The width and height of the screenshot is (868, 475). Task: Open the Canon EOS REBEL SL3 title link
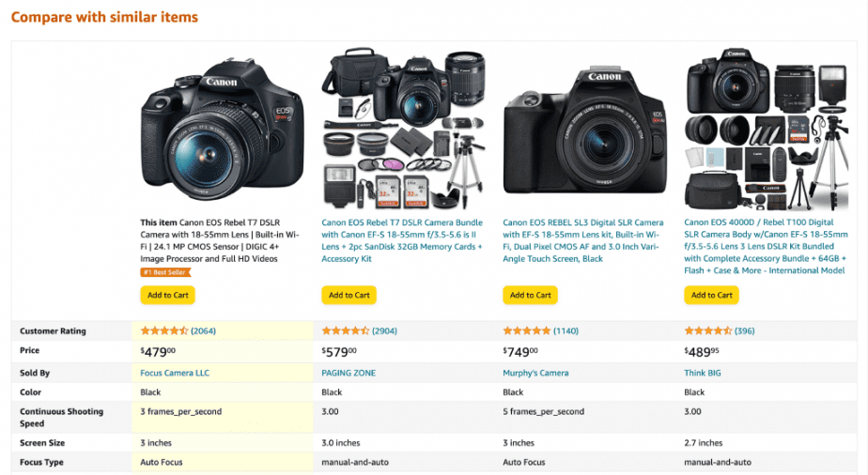pos(583,240)
